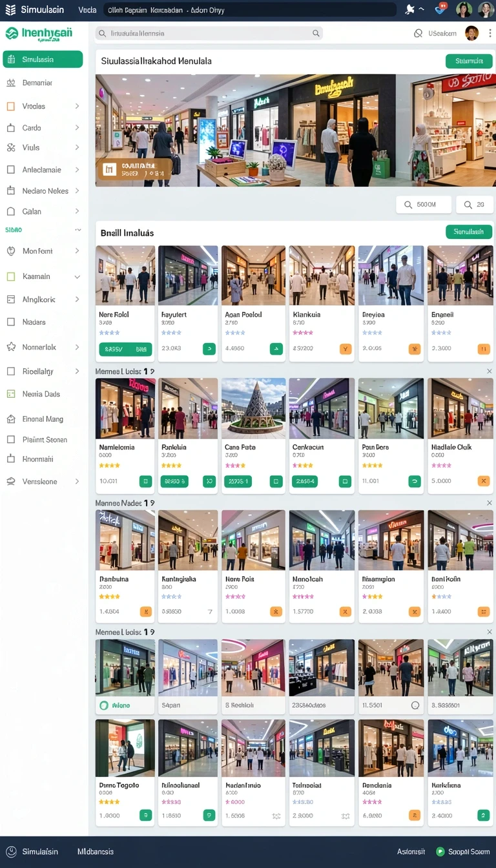Expand the Anleclamaie chevron

pos(77,170)
